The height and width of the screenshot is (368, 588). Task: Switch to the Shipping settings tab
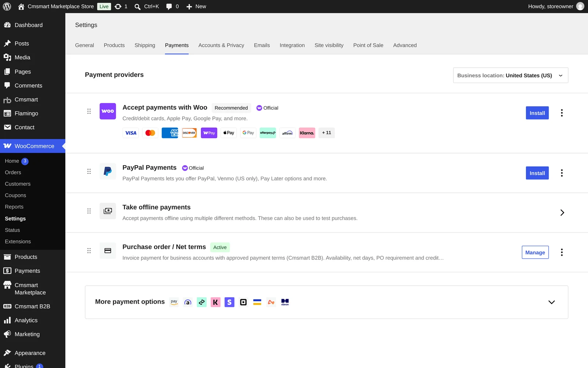(x=145, y=45)
